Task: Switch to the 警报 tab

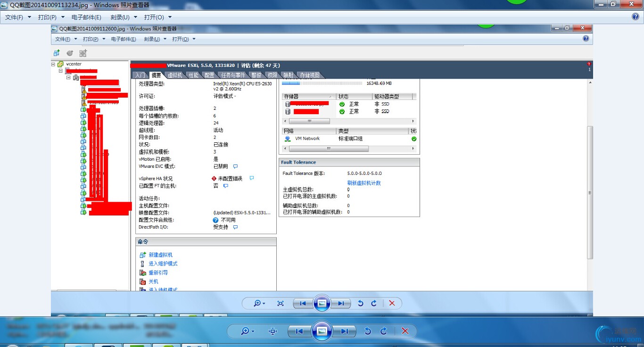Action: click(256, 75)
